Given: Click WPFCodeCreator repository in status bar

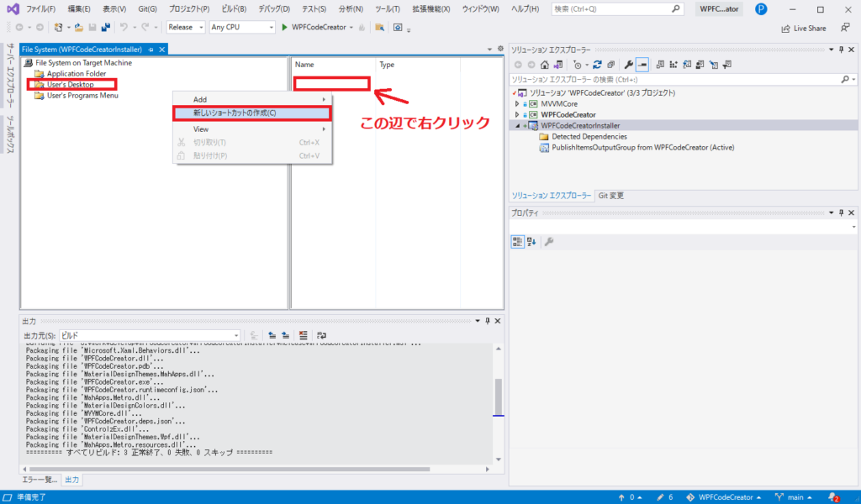Looking at the screenshot, I should [x=723, y=497].
